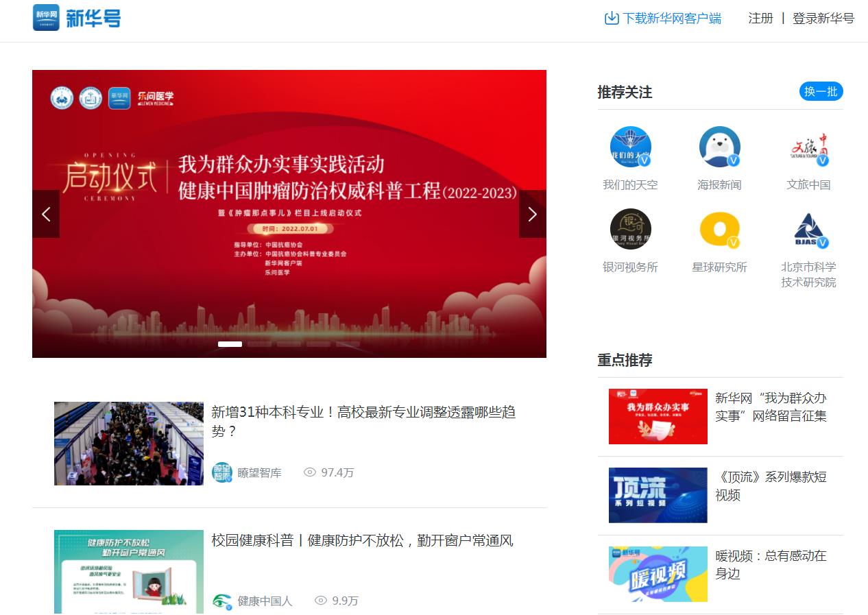
Task: Advance to the next carousel slide
Action: 533,214
